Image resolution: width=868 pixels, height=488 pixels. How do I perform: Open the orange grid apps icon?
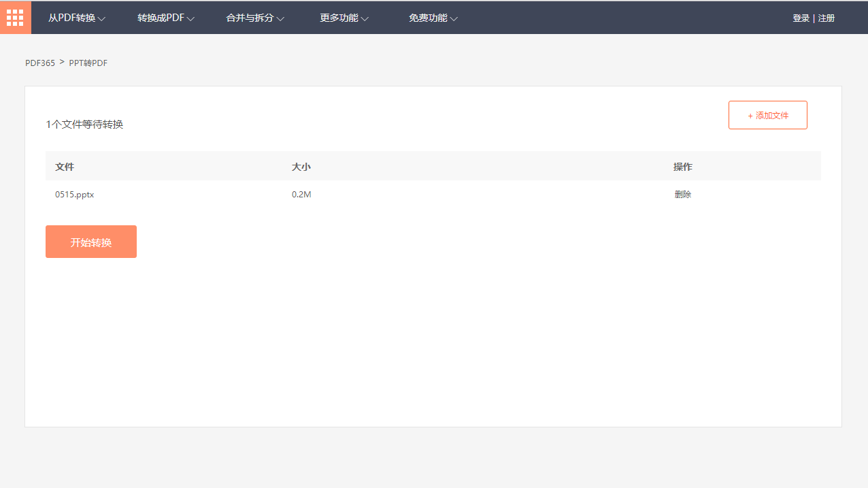pos(15,18)
